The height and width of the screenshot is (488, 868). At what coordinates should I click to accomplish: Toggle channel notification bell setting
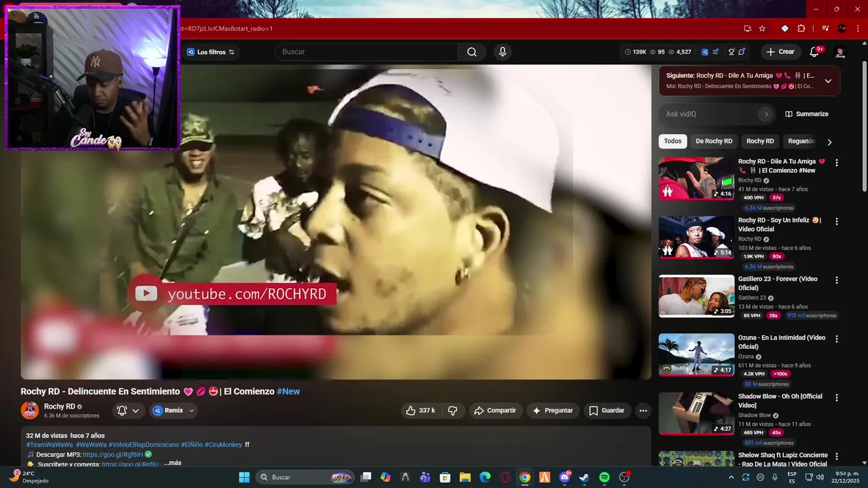point(128,411)
